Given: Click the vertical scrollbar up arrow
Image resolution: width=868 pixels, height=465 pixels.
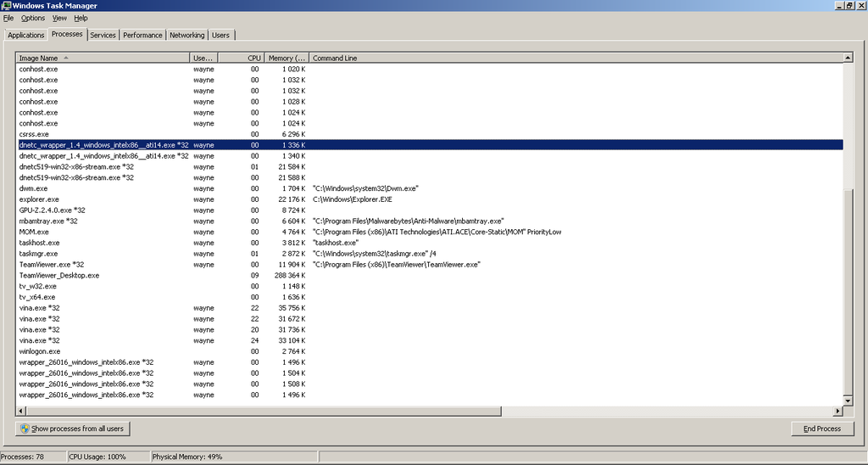Looking at the screenshot, I should point(848,57).
